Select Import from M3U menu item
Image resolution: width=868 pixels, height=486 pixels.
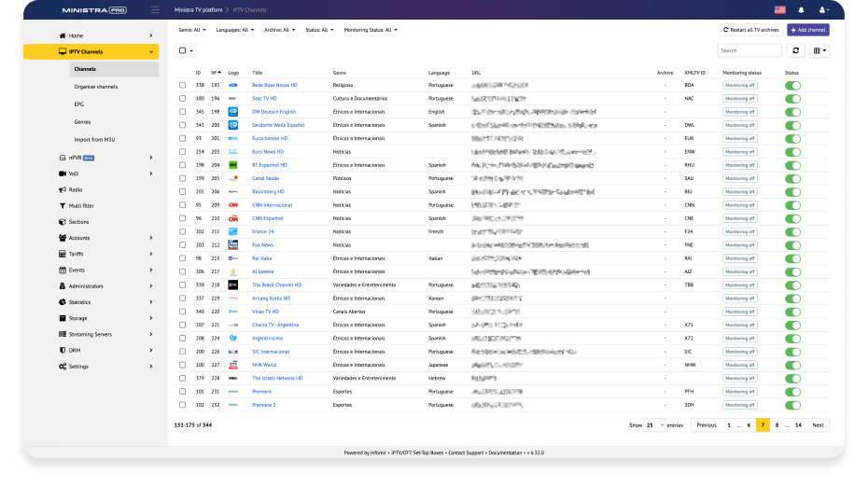coord(94,139)
